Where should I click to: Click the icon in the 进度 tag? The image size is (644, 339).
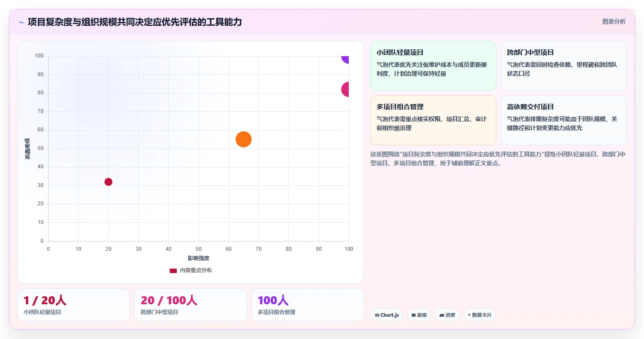coord(442,315)
